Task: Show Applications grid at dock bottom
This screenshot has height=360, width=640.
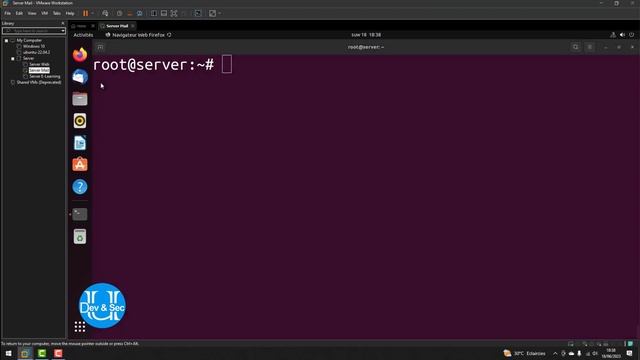Action: pos(80,327)
